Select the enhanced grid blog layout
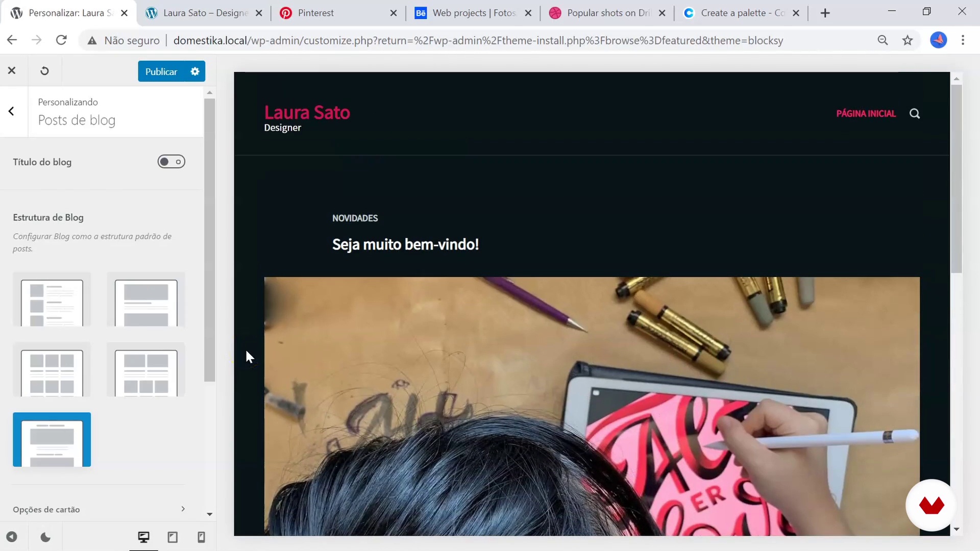 [x=146, y=369]
